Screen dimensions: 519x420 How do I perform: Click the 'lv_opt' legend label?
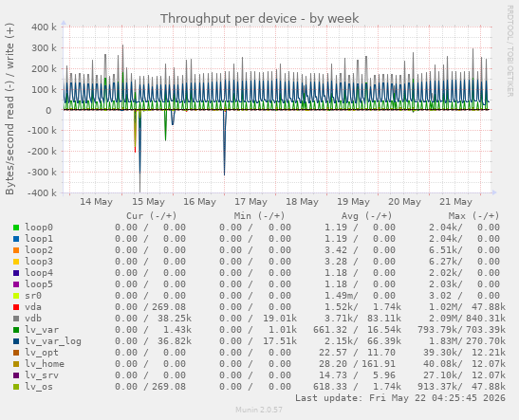[42, 352]
